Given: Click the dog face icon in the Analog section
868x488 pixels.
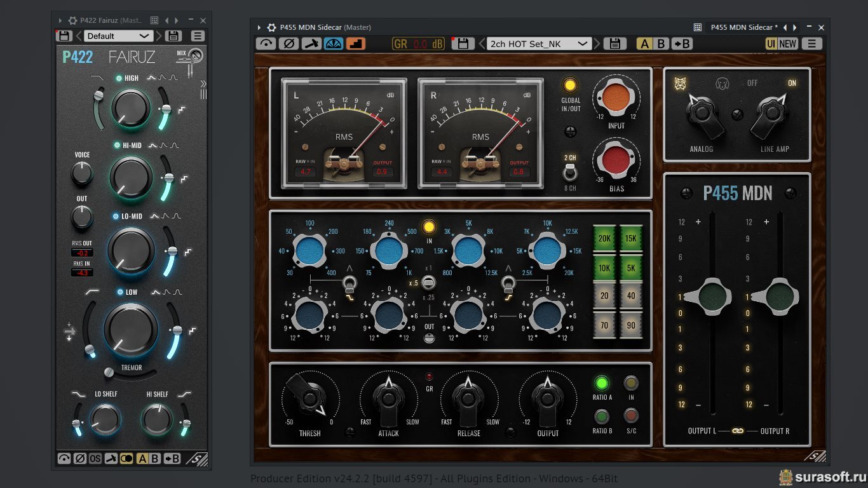Looking at the screenshot, I should click(722, 83).
